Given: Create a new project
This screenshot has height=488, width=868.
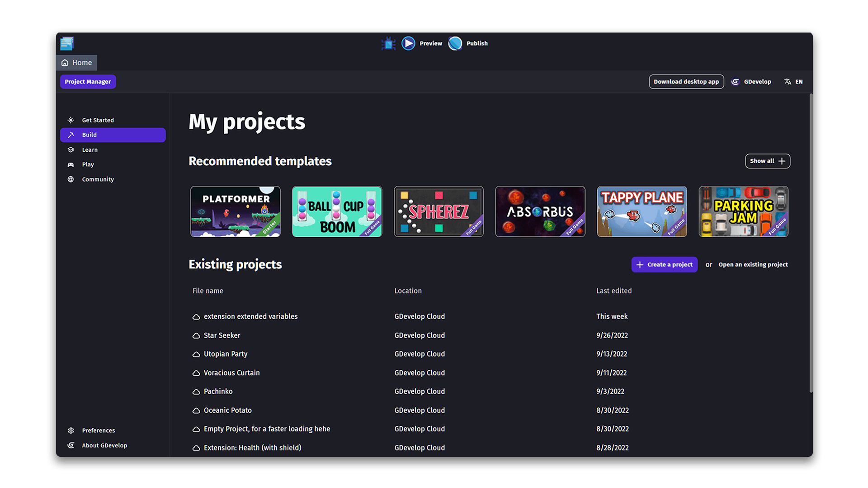Looking at the screenshot, I should 664,264.
